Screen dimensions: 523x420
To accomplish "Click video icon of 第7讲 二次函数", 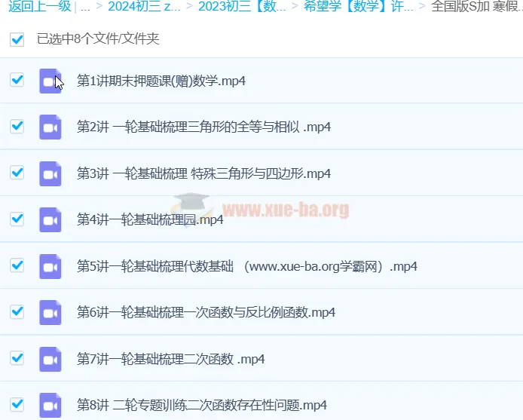I will pyautogui.click(x=50, y=359).
